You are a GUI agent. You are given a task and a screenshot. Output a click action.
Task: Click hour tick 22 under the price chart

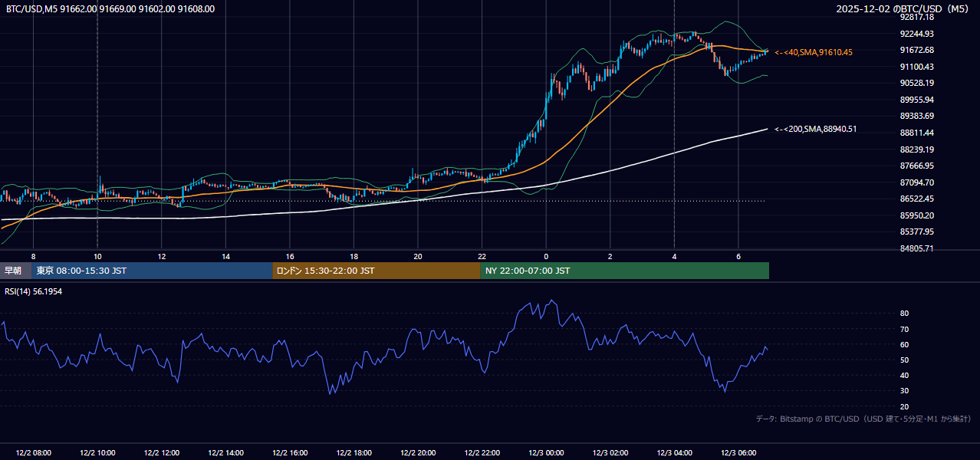482,256
